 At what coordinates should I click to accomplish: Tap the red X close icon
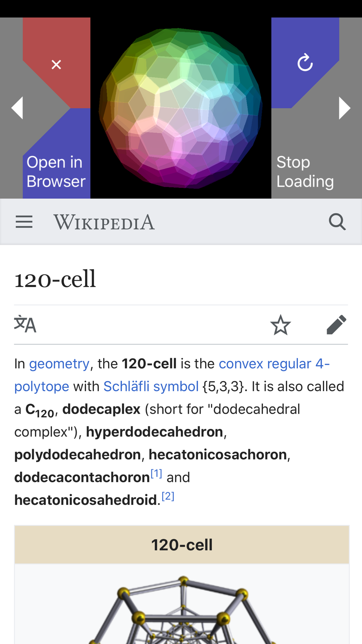tap(56, 64)
